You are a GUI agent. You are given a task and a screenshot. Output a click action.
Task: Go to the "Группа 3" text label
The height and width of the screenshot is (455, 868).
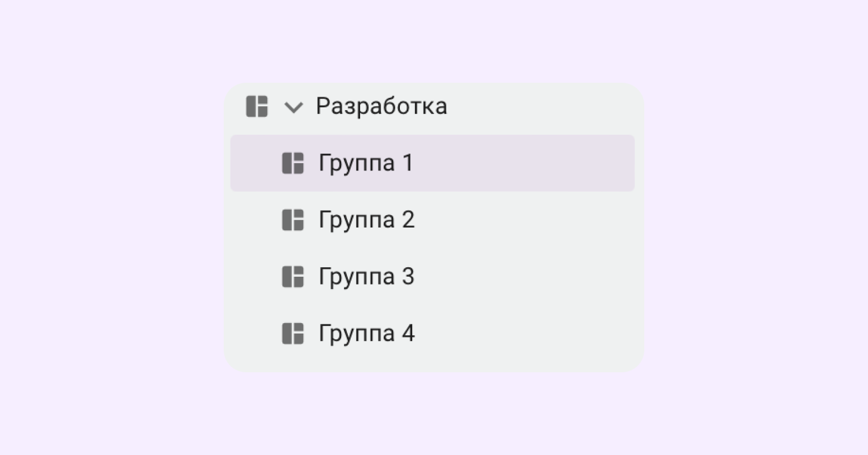366,277
